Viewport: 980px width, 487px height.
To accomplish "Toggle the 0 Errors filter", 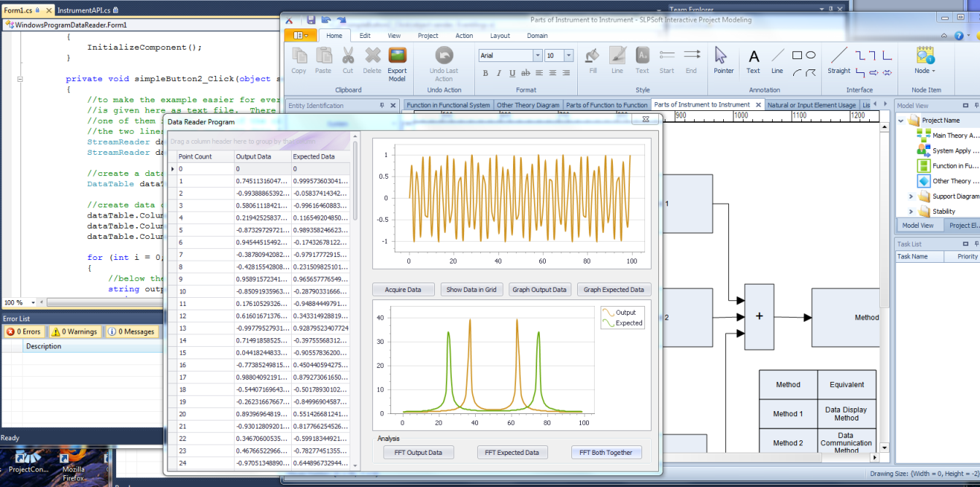I will (x=23, y=331).
